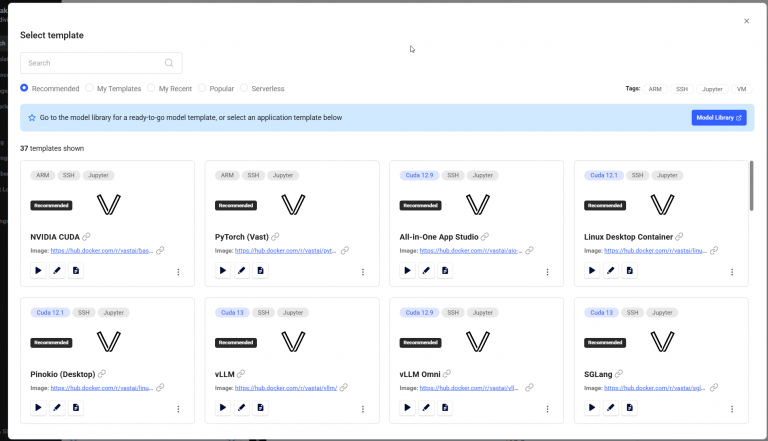Copy link icon next to NVIDIA CUDA title
The image size is (768, 441).
(86, 237)
